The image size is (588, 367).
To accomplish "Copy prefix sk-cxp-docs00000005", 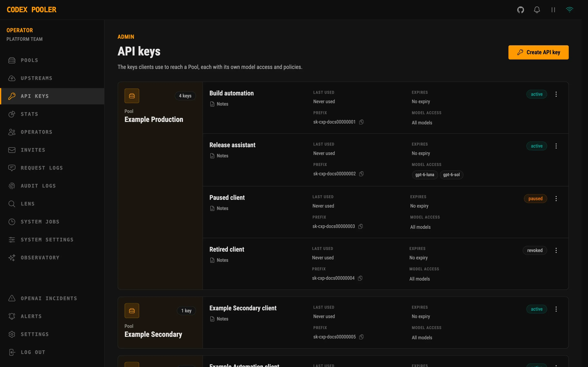I will point(362,337).
